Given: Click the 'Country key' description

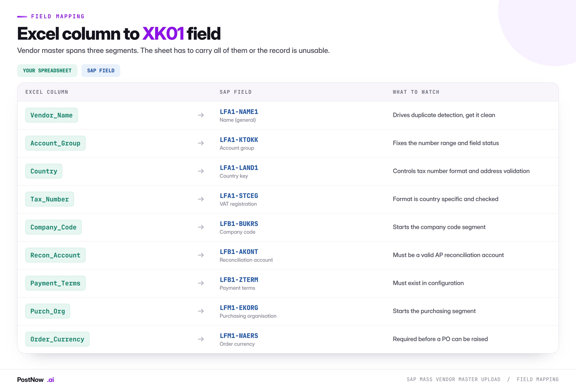Looking at the screenshot, I should point(234,176).
